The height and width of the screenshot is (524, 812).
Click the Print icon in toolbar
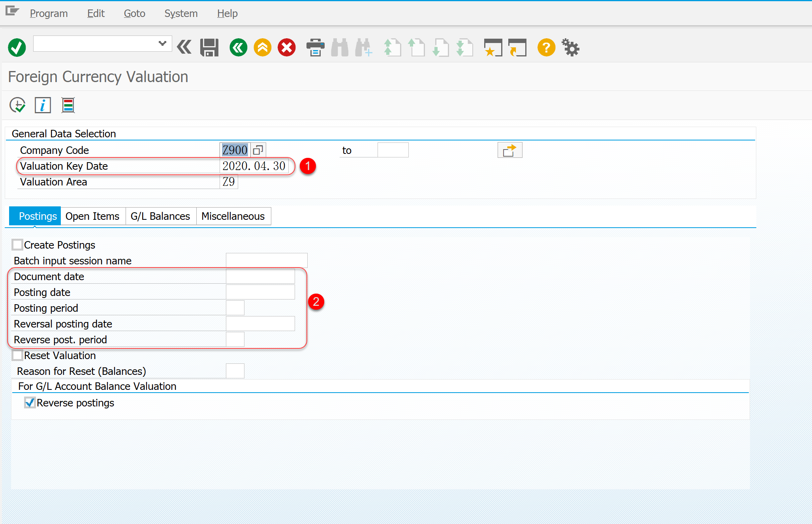click(x=315, y=48)
